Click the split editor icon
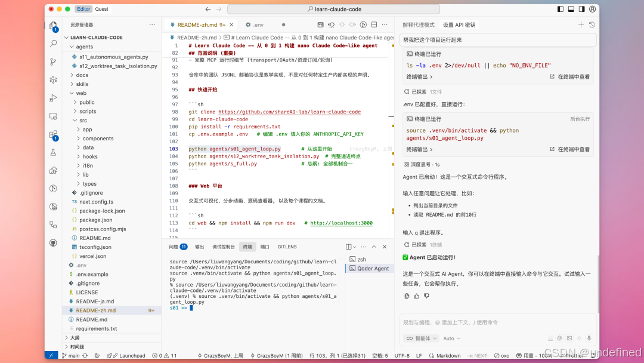The height and width of the screenshot is (363, 644). point(374,24)
